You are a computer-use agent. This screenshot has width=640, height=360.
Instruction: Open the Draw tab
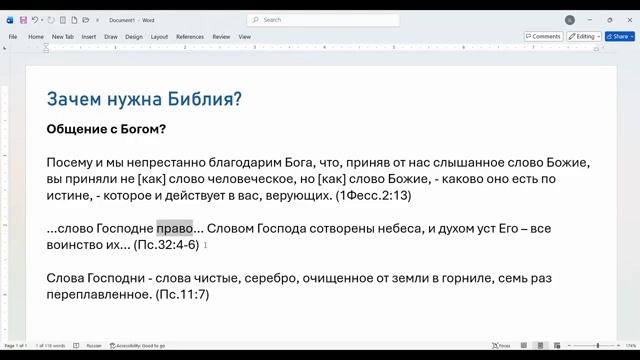click(111, 37)
